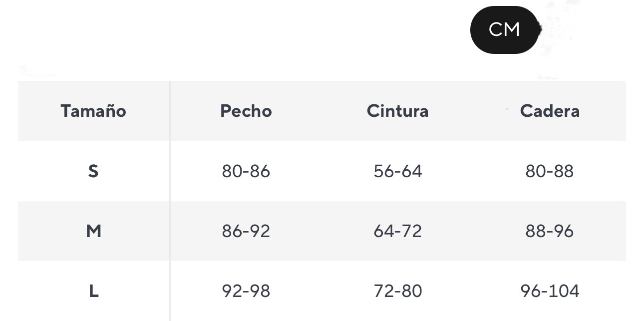Click Pecho value 80-86
Viewport: 644px width, 321px height.
click(246, 171)
